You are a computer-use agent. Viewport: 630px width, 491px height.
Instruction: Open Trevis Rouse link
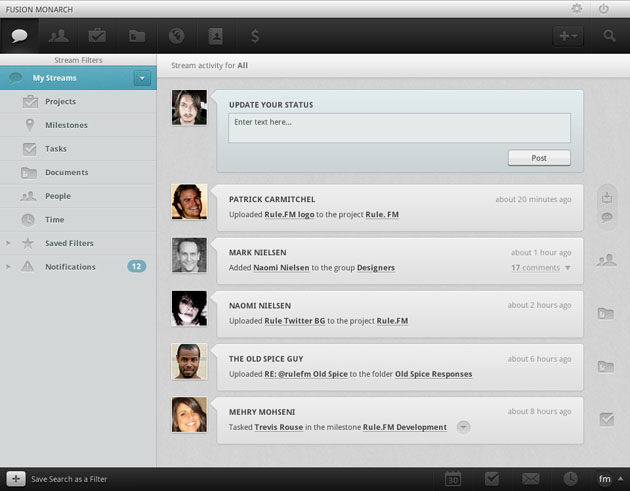(279, 427)
